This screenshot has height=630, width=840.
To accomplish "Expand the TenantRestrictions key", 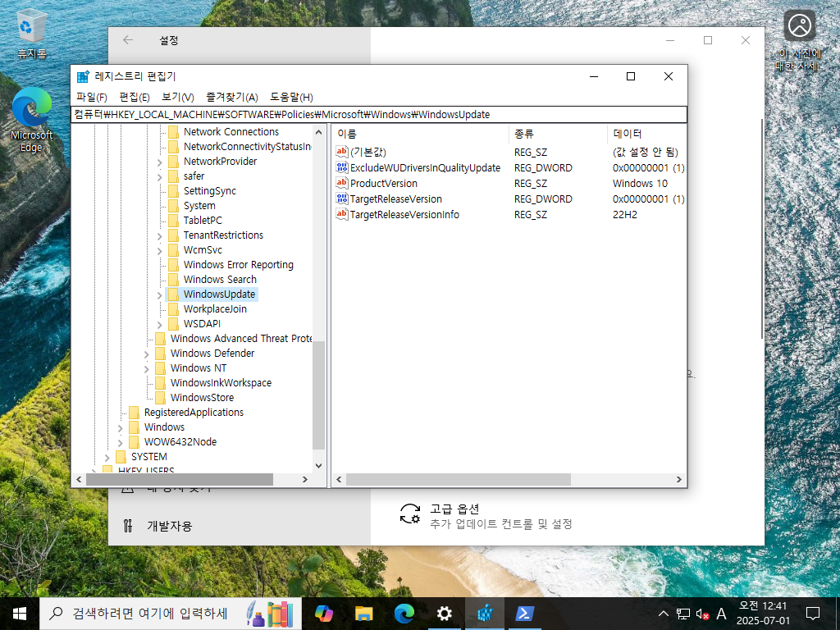I will click(x=160, y=235).
